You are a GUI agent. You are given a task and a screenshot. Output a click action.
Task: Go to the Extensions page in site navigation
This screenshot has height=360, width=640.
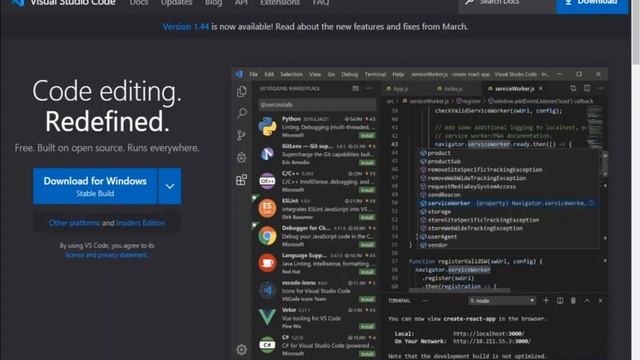tap(280, 3)
